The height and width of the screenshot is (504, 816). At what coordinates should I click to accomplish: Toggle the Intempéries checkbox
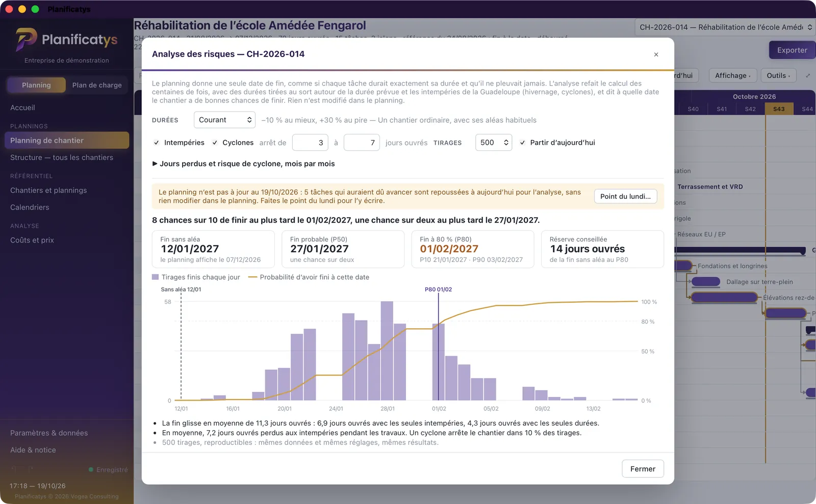(157, 143)
